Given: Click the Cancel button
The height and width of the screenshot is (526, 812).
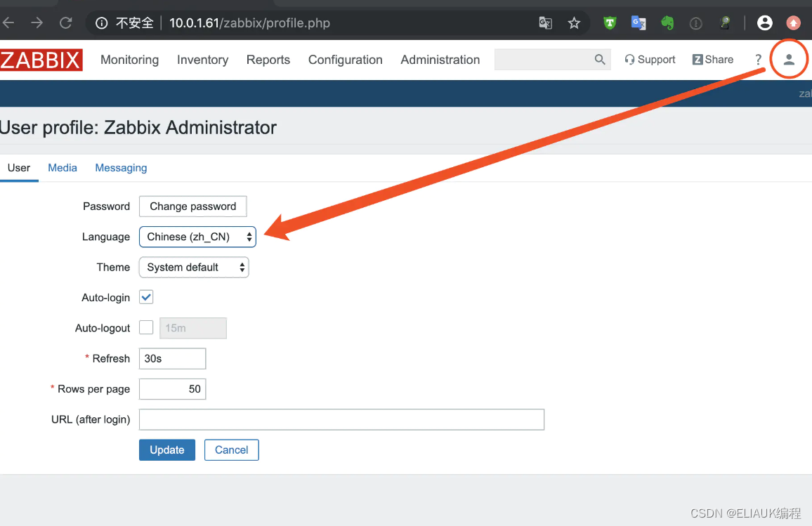Looking at the screenshot, I should point(232,450).
